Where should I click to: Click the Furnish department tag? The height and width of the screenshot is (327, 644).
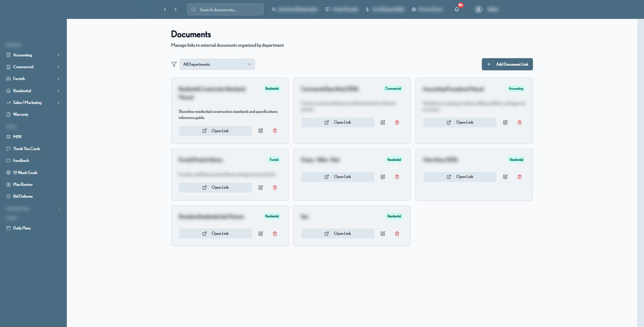click(274, 160)
